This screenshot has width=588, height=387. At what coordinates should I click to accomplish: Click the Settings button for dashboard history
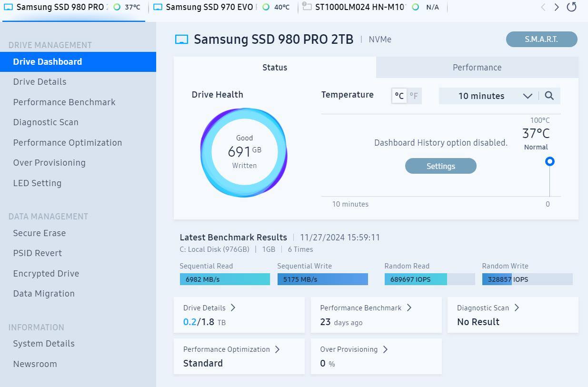(440, 166)
